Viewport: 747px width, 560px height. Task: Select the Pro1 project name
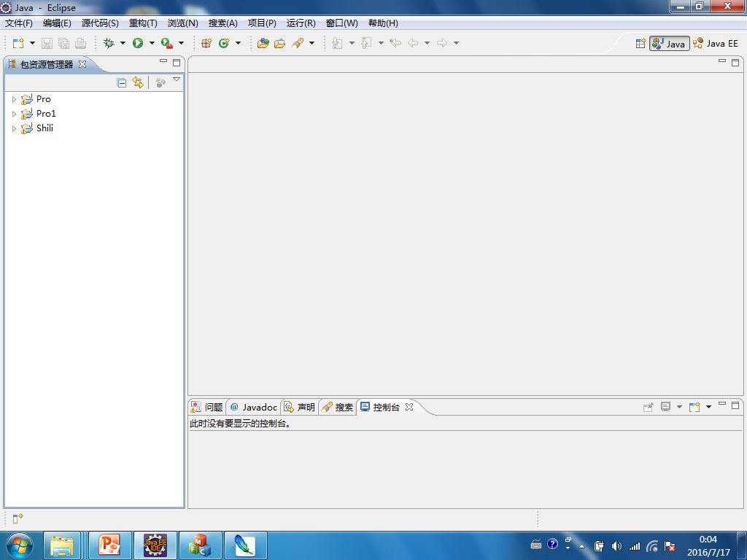click(x=46, y=114)
